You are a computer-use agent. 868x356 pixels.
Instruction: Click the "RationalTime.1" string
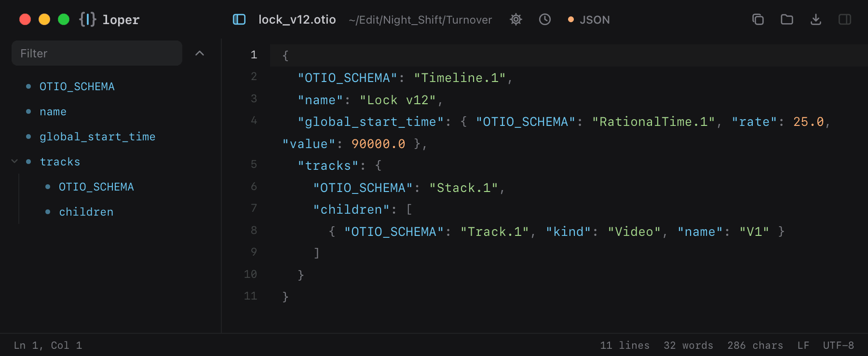pyautogui.click(x=653, y=122)
